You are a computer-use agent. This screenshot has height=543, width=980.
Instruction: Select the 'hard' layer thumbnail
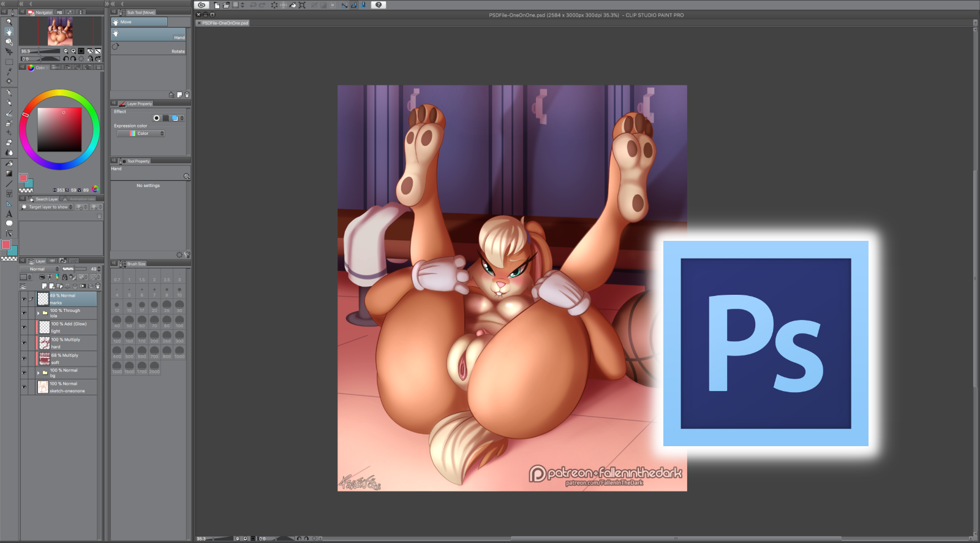pyautogui.click(x=44, y=343)
